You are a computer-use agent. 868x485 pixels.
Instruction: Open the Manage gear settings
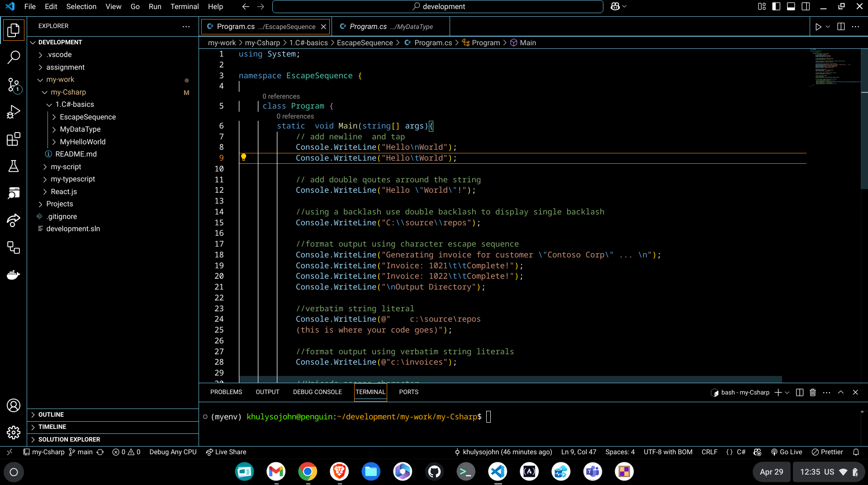pos(14,433)
